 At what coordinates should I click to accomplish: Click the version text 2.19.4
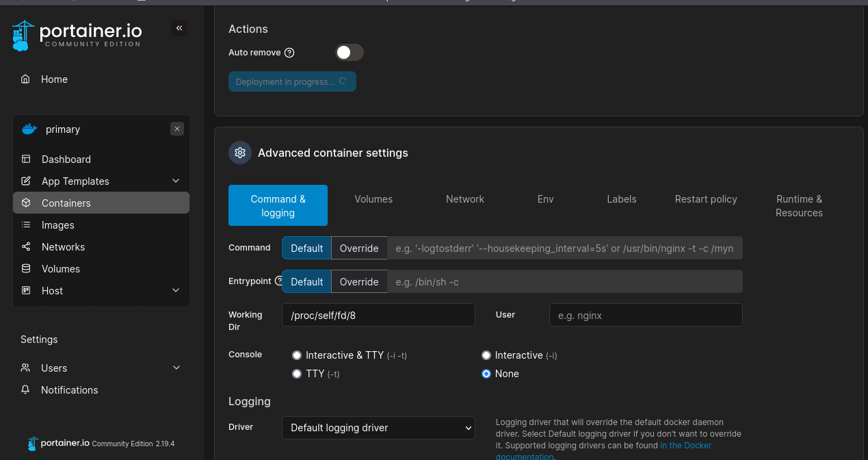(x=165, y=444)
